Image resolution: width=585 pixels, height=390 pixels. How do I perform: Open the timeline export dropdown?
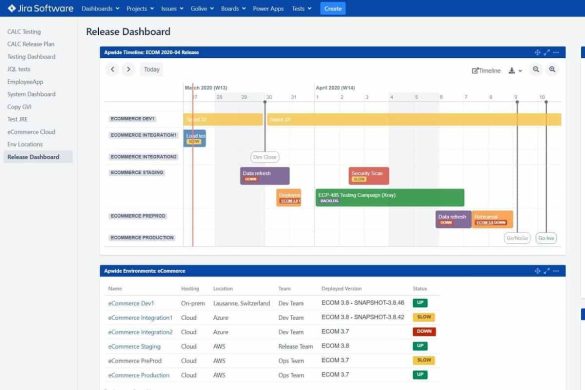pos(515,71)
